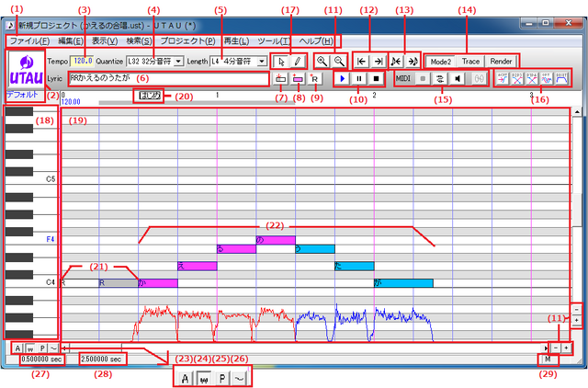Click the greyed-out MIDI double-circle button
588x388 pixels.
pos(479,79)
